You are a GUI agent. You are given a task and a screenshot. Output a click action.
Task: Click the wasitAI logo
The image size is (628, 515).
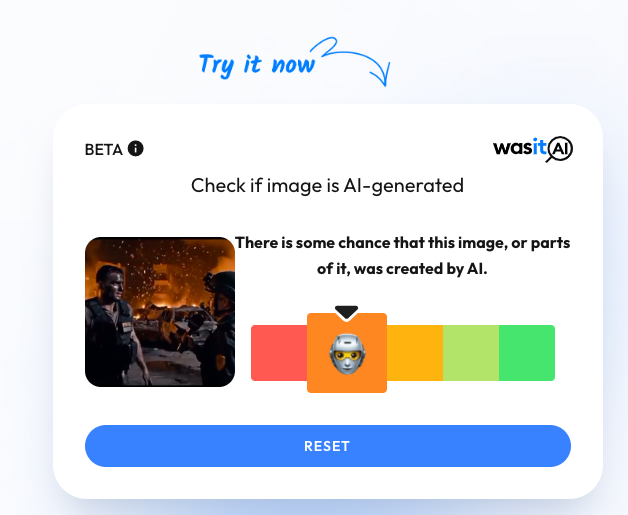(533, 149)
